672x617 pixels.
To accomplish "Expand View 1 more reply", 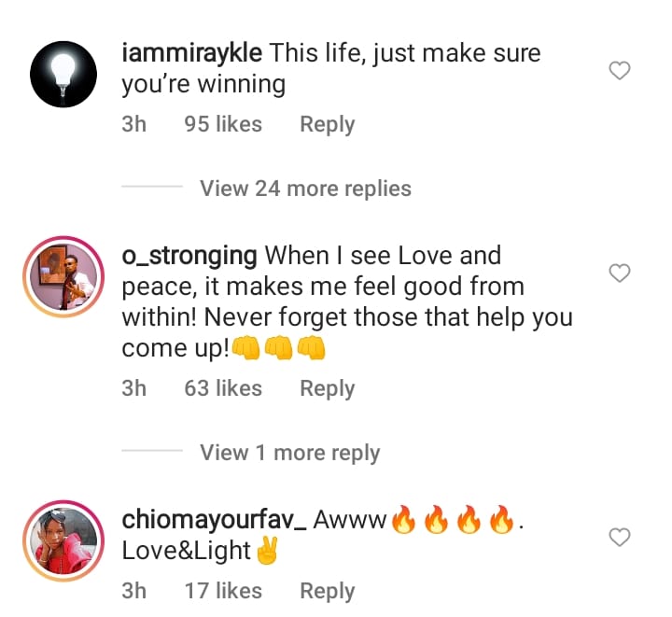I will 289,453.
